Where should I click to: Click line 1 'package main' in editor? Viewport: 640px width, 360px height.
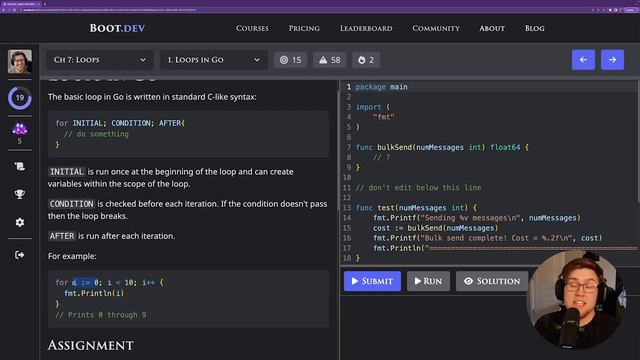(x=381, y=87)
